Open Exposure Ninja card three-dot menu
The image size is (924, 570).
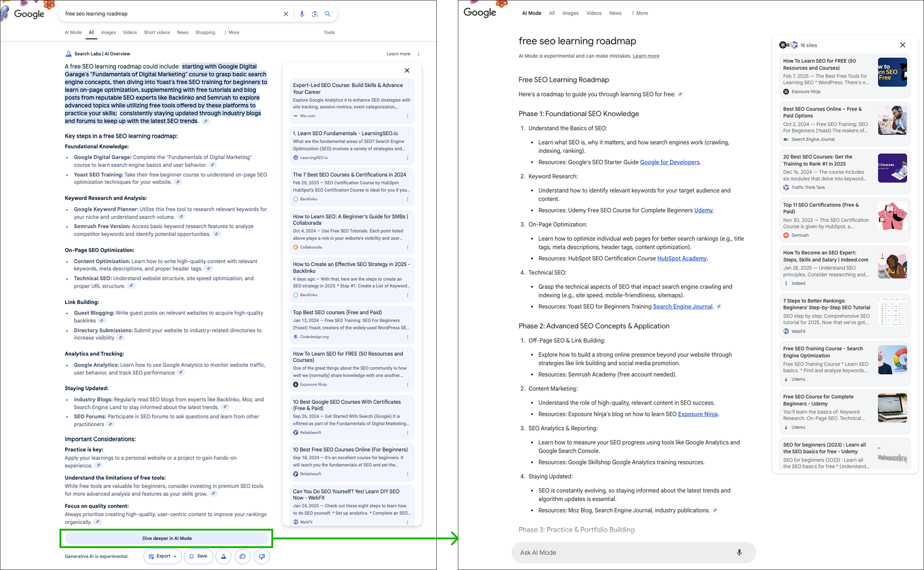407,384
